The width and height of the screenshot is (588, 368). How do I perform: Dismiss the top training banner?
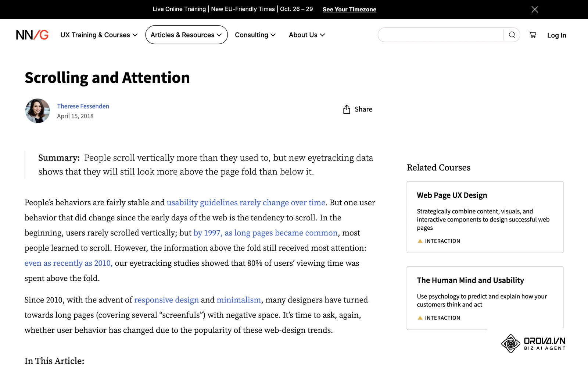[x=535, y=9]
